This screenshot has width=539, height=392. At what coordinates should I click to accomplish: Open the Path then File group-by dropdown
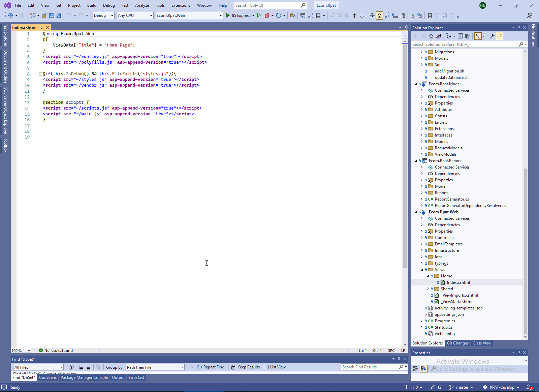[155, 367]
